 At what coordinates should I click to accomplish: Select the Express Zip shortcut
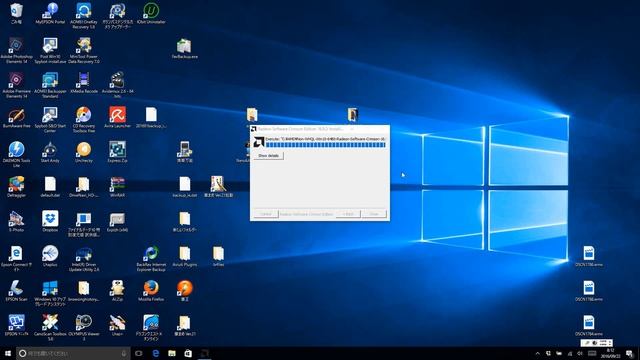point(118,152)
